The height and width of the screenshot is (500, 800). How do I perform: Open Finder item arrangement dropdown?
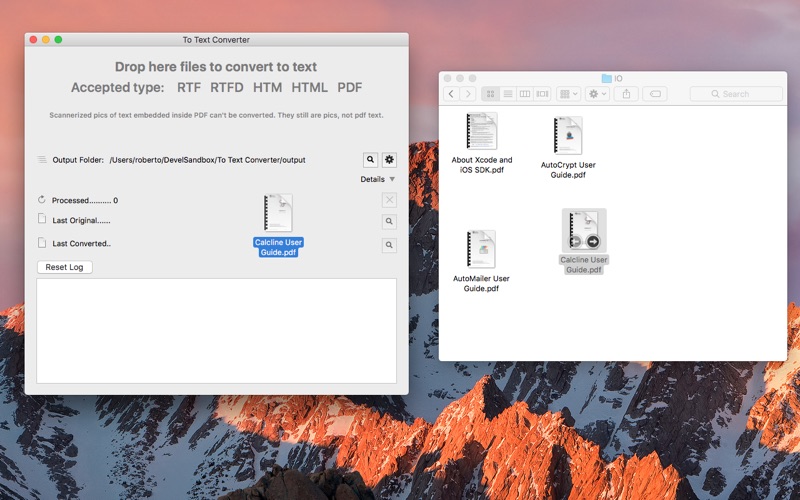point(568,94)
